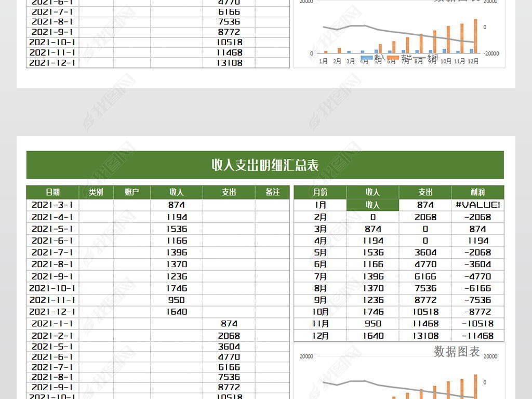Click the orange 12月 bar in top chart
Screen dimensions: 532x399
point(475,36)
